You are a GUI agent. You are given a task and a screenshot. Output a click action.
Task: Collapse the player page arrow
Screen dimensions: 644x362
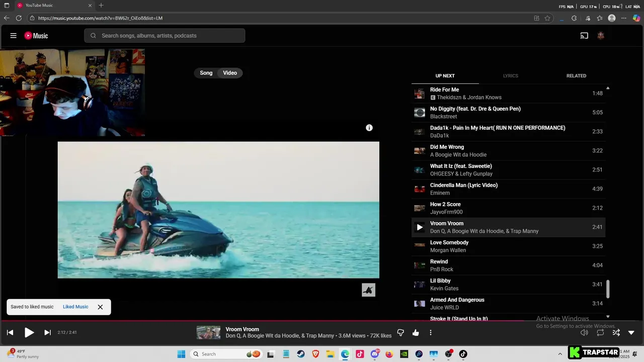[x=631, y=332]
